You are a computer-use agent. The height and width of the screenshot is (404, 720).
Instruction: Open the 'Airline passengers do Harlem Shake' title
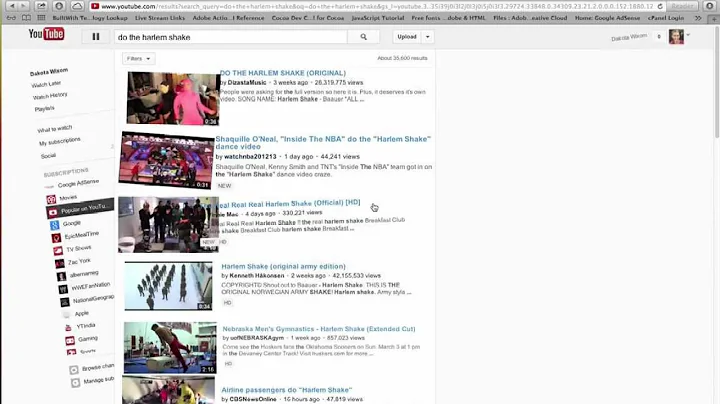pyautogui.click(x=287, y=390)
